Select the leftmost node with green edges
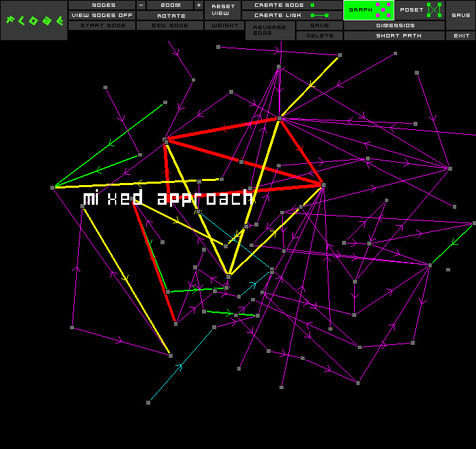This screenshot has width=476, height=449. (52, 188)
